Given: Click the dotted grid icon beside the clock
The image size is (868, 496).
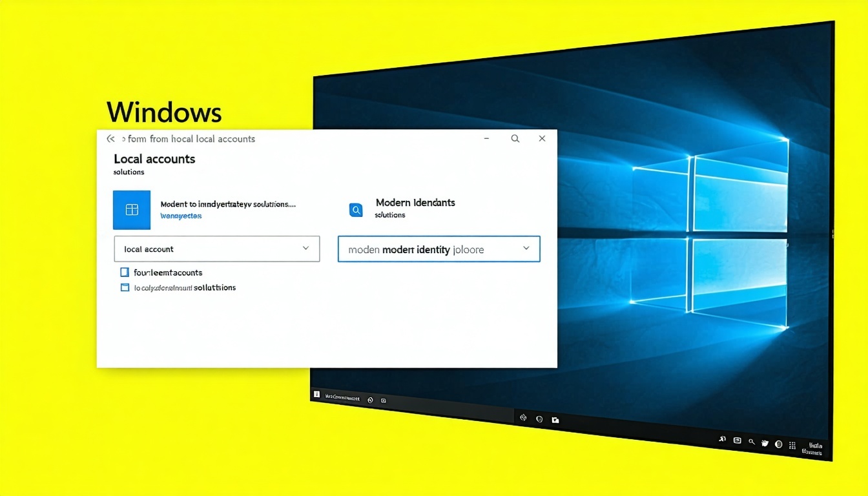Looking at the screenshot, I should point(792,446).
